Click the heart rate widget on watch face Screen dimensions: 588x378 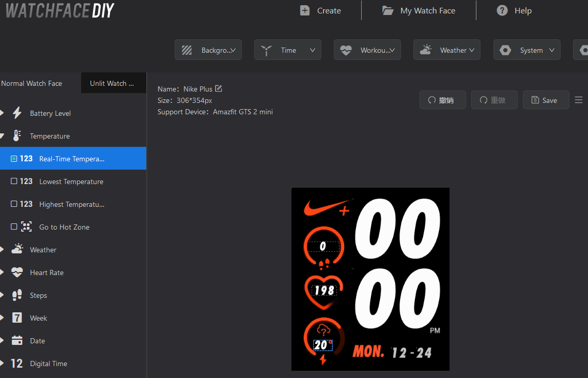[x=324, y=292]
